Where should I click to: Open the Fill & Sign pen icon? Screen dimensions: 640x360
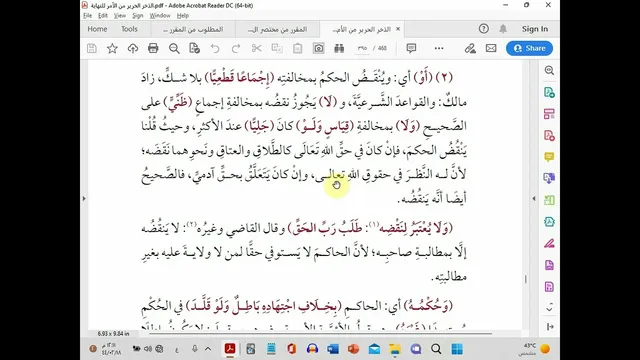(x=470, y=48)
